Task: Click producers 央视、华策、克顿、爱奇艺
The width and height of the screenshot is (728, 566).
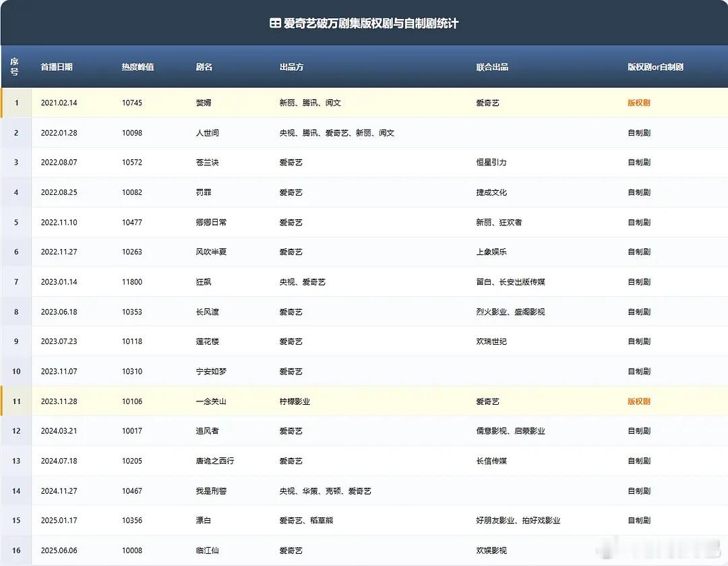Action: 326,490
